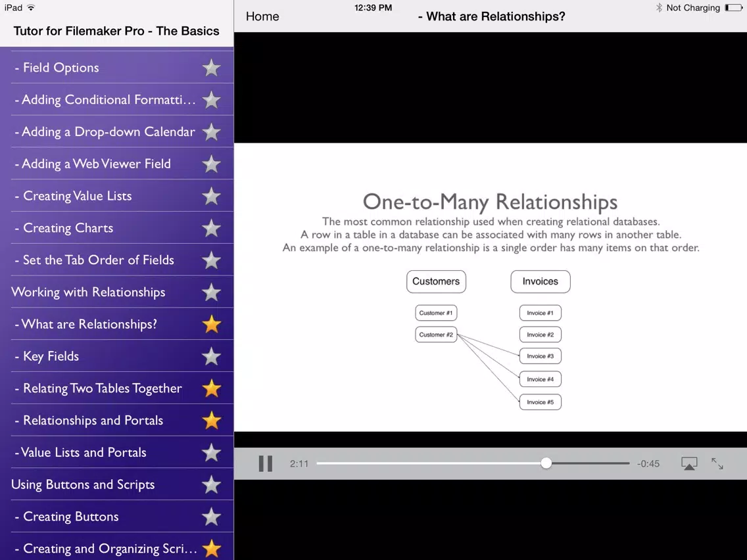Star the Adding Conditional Formatting lesson
Viewport: 747px width, 560px height.
(211, 100)
